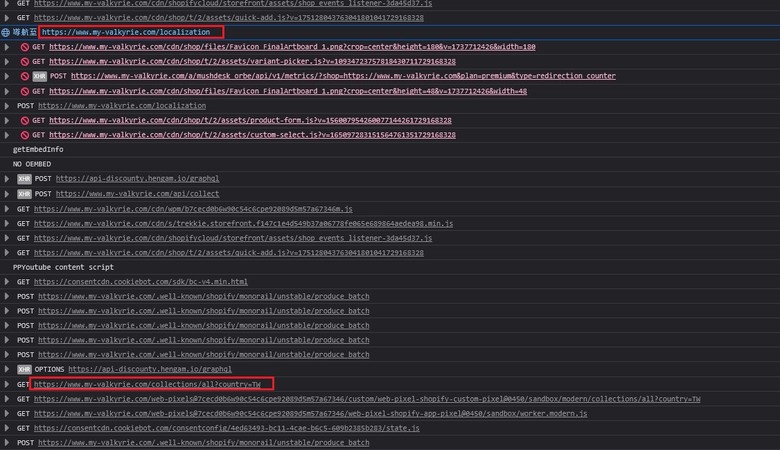Open the web-pixel-shopify-custom-pixel sandbox link

coord(367,399)
